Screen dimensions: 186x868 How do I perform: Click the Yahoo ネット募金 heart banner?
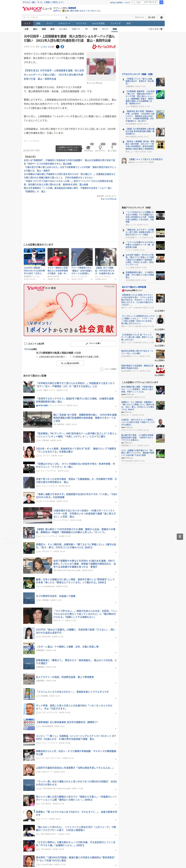tap(70, 310)
